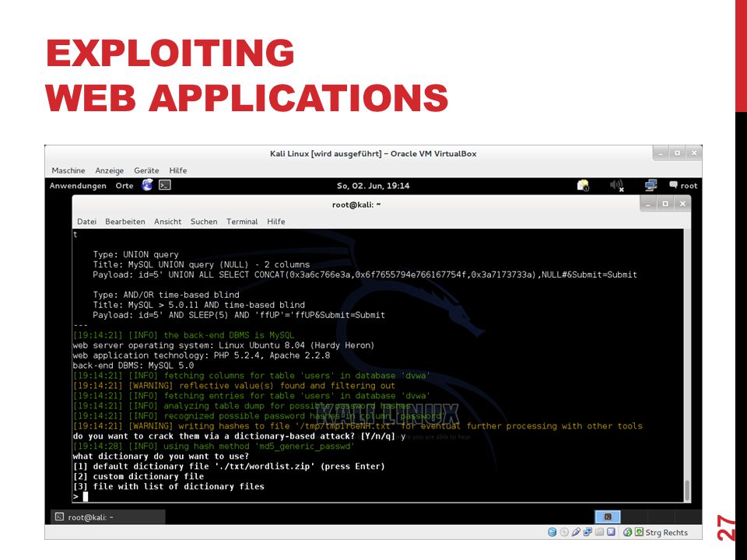Click the VirtualBox shared folders status icon
Image resolution: width=747 pixels, height=560 pixels.
(x=599, y=532)
